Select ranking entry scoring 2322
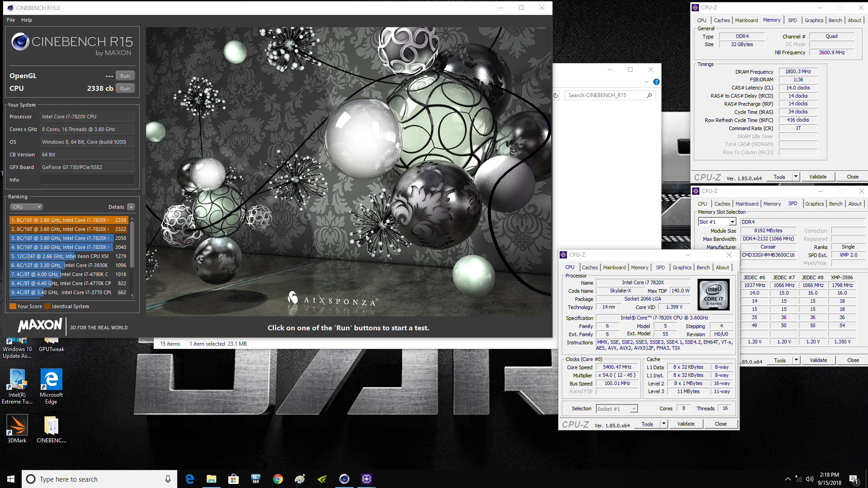This screenshot has height=488, width=868. point(69,229)
